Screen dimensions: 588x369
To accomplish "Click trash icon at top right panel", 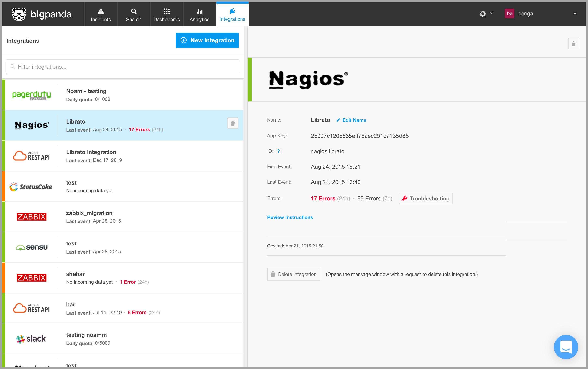I will tap(573, 44).
